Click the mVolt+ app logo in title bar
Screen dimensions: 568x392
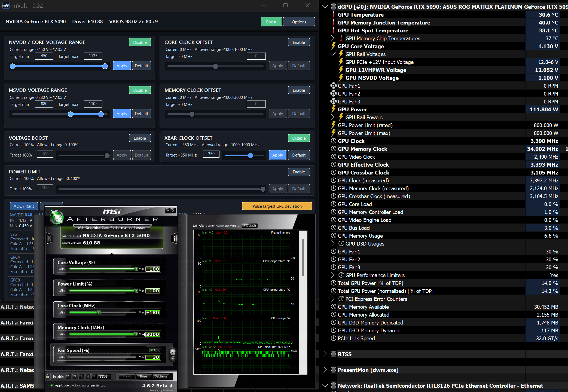6,5
